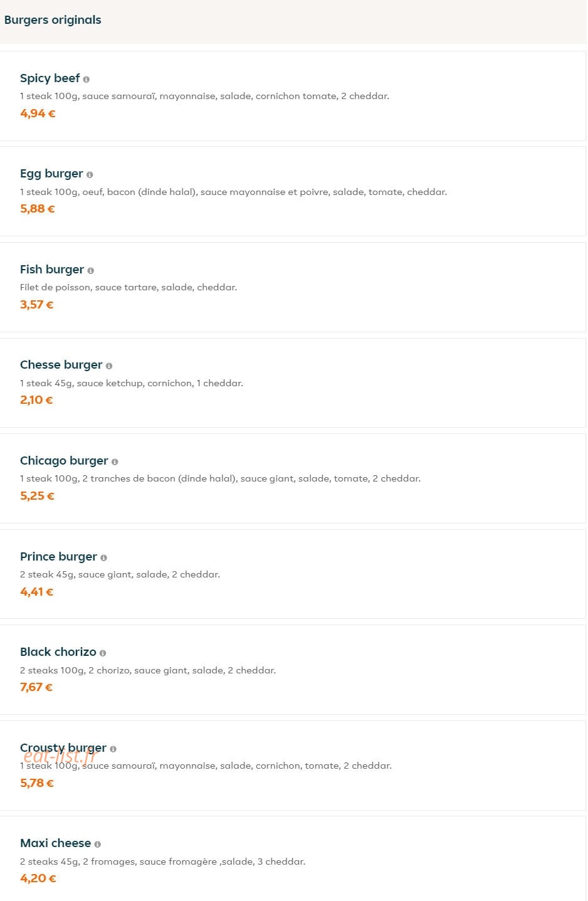Click the 7,67 € Black chorizo price

pyautogui.click(x=36, y=687)
